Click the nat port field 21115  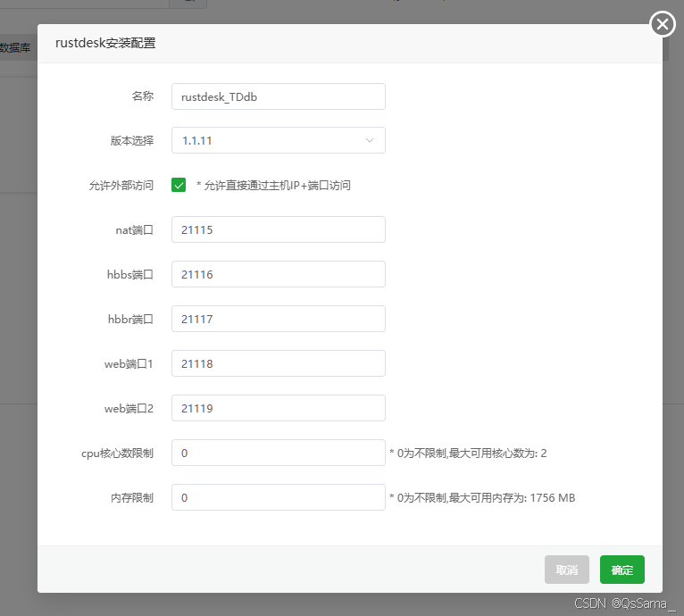(x=279, y=229)
